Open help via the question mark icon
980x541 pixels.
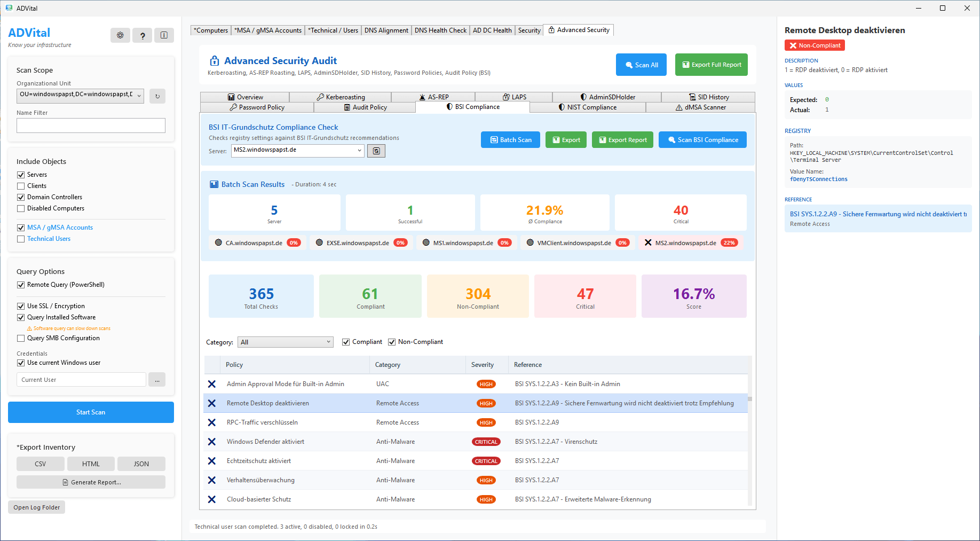point(142,35)
